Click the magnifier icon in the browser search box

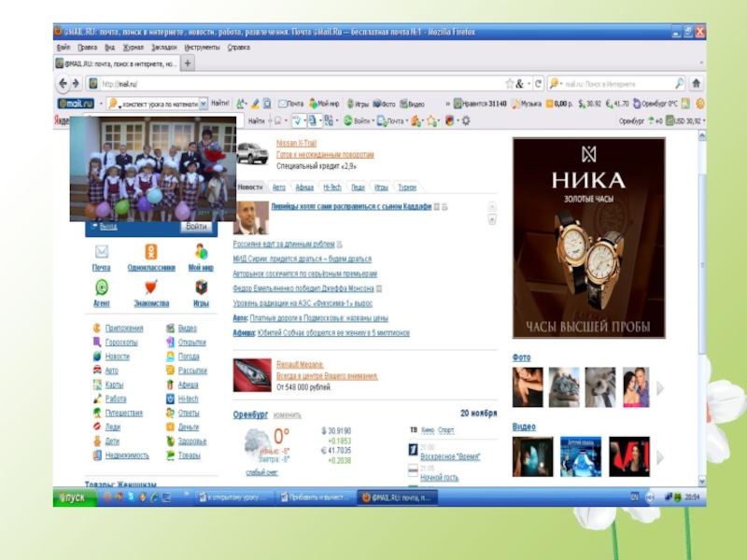pyautogui.click(x=679, y=84)
